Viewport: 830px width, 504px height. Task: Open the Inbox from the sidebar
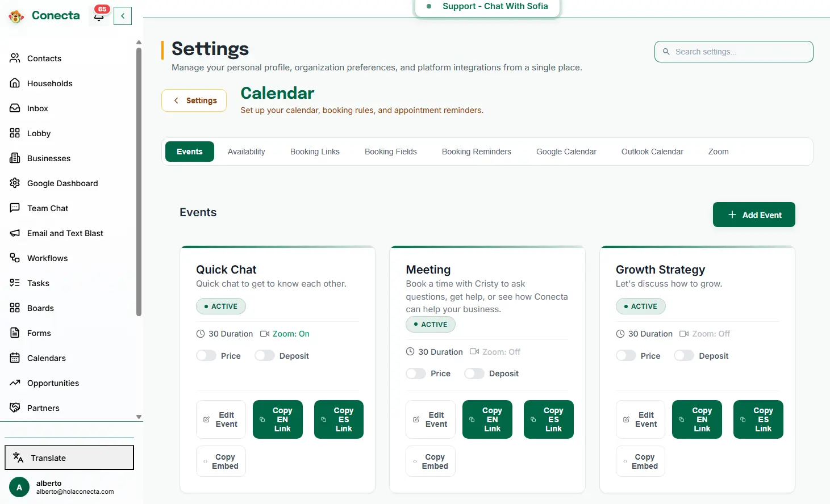tap(37, 108)
